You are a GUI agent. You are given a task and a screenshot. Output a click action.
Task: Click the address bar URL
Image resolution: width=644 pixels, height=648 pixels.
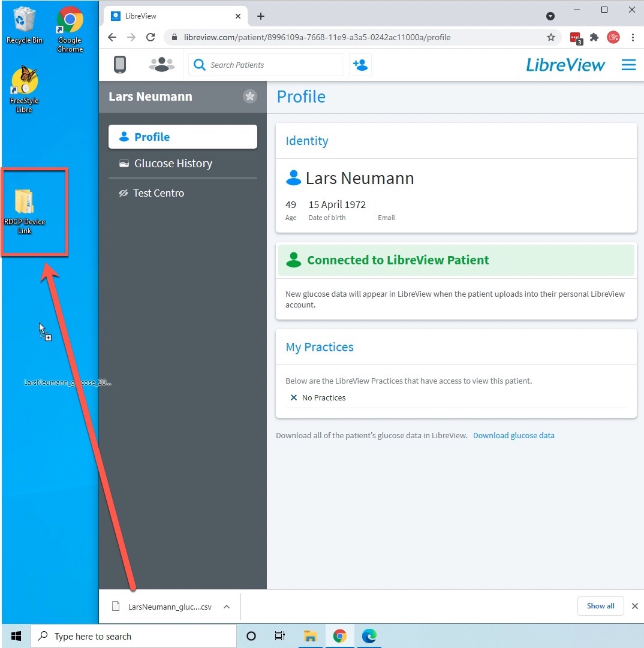(x=317, y=37)
